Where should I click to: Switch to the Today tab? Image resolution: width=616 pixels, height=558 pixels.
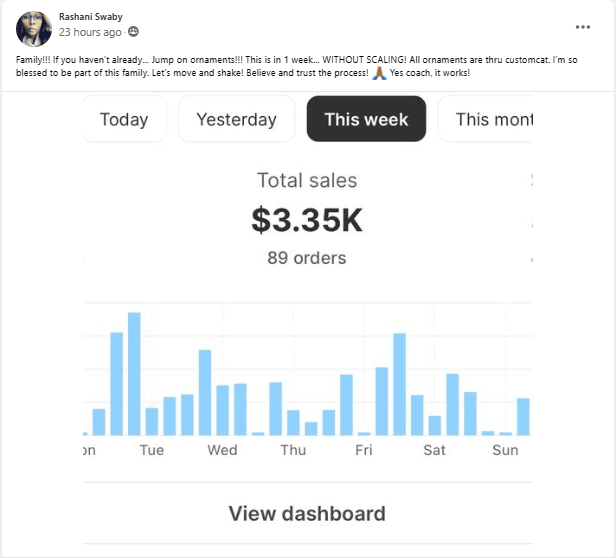(x=124, y=119)
